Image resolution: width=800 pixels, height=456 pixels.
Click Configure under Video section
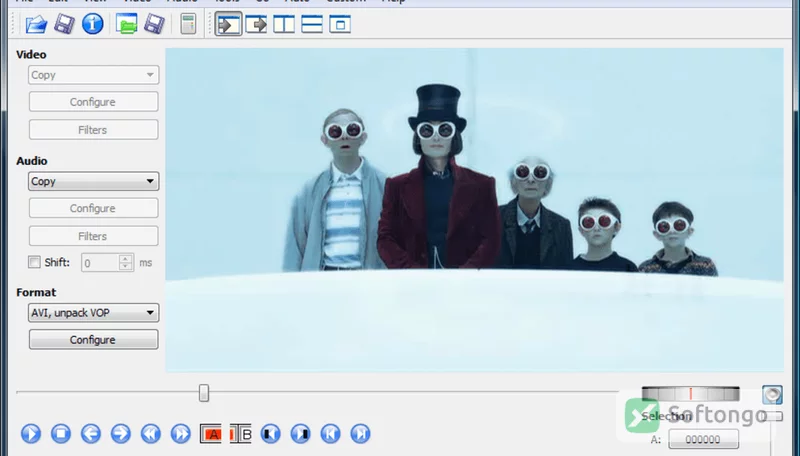[93, 102]
